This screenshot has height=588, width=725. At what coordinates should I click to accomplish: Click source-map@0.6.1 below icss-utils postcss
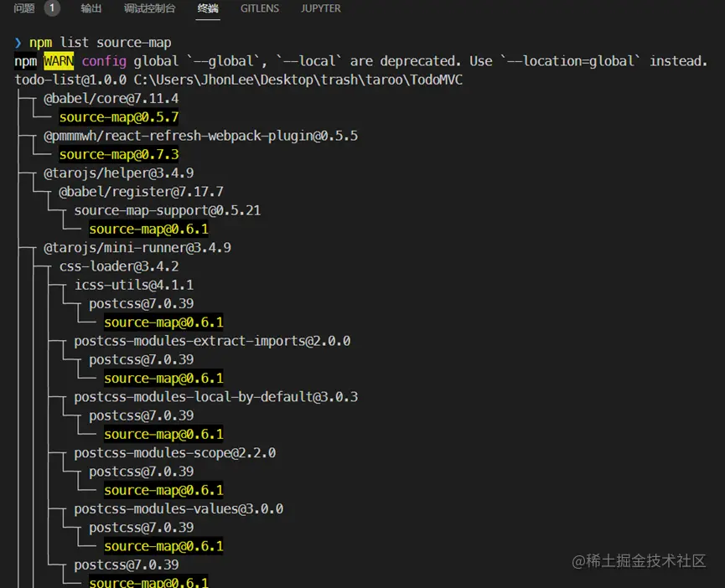163,322
